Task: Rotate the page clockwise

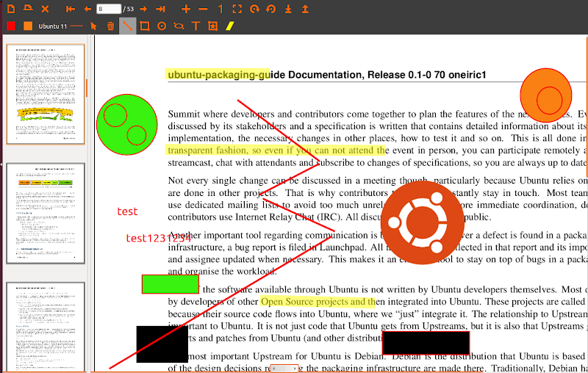Action: point(254,9)
